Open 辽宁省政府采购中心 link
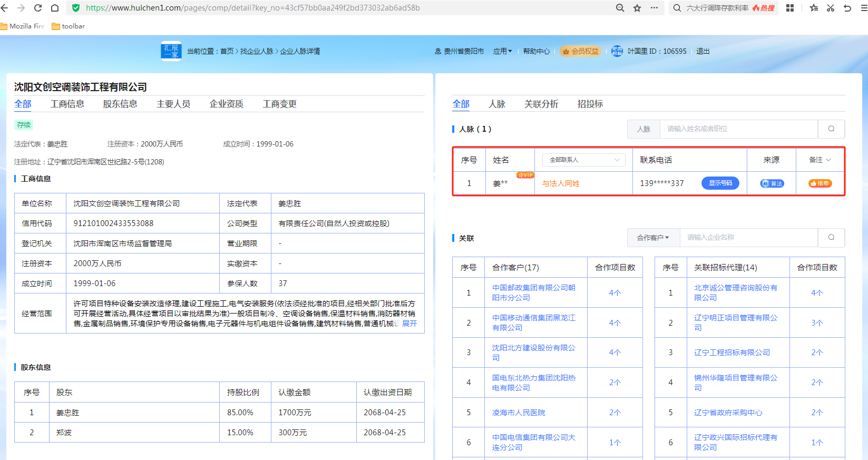Viewport: 868px width, 460px height. (728, 413)
